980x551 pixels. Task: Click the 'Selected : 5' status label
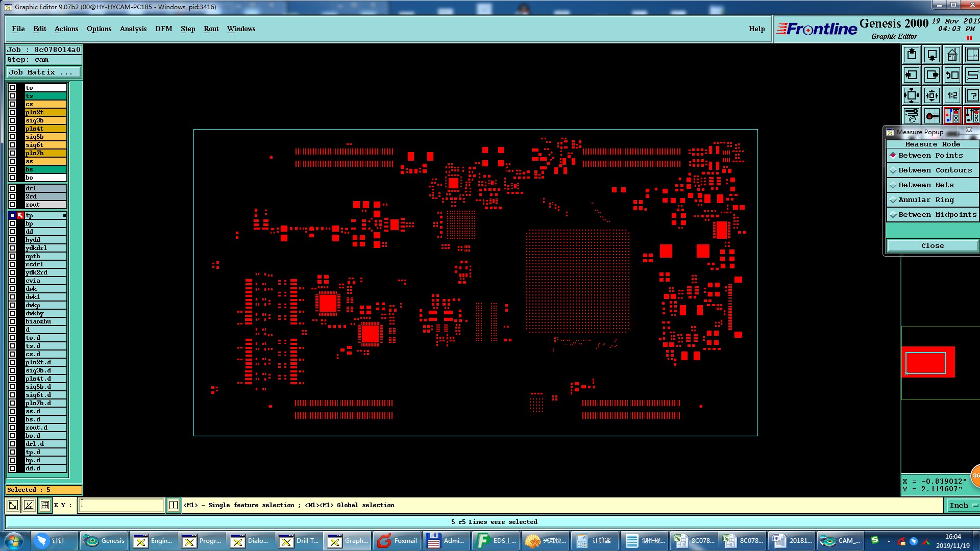(x=43, y=490)
